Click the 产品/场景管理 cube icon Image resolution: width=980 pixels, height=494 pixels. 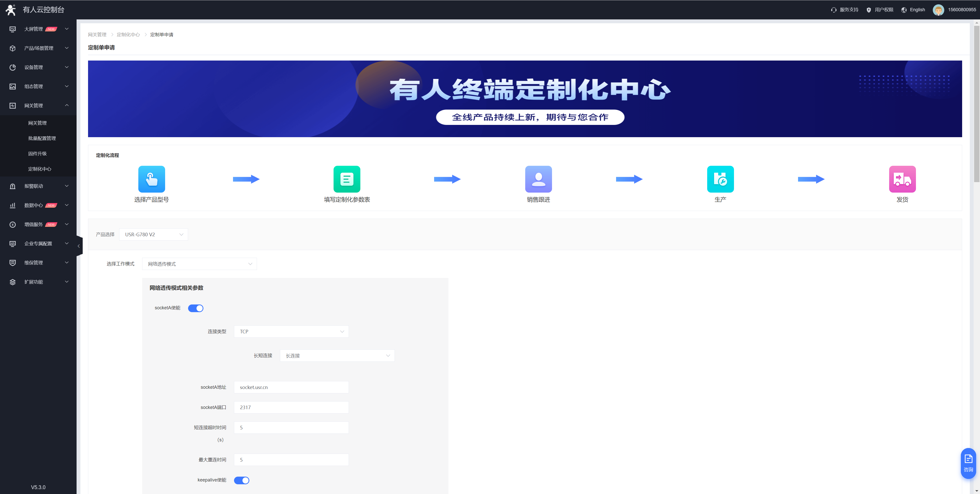13,48
